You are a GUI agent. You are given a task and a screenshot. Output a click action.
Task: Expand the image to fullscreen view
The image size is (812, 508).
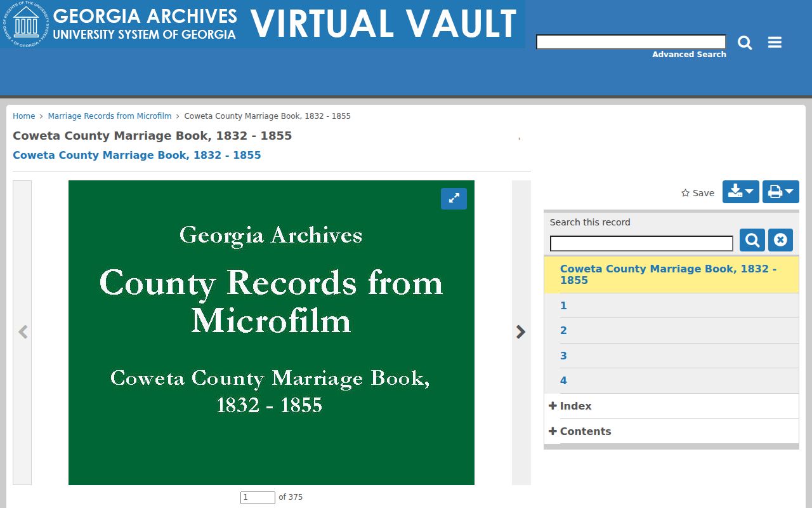tap(454, 199)
